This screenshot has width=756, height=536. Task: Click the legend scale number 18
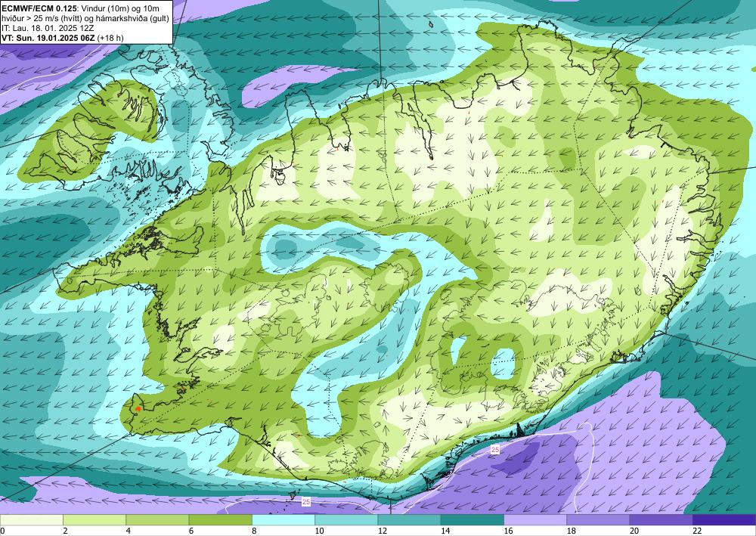(572, 531)
